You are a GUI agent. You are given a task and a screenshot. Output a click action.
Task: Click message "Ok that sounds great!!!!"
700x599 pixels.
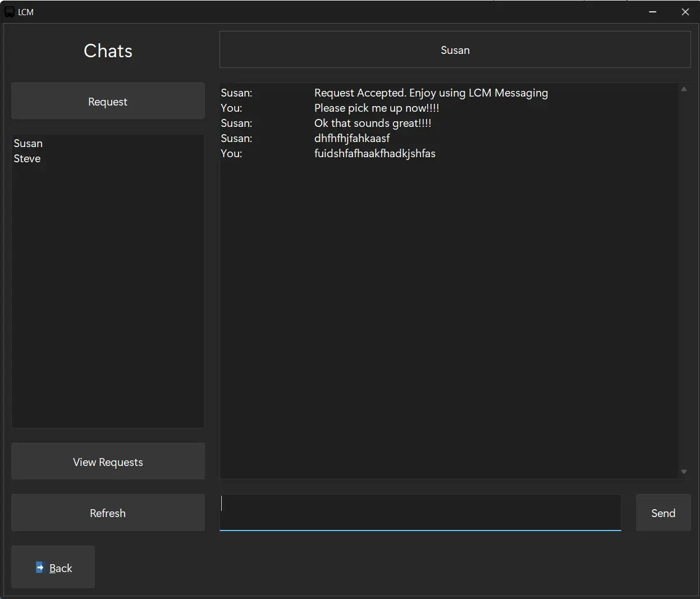click(x=372, y=124)
